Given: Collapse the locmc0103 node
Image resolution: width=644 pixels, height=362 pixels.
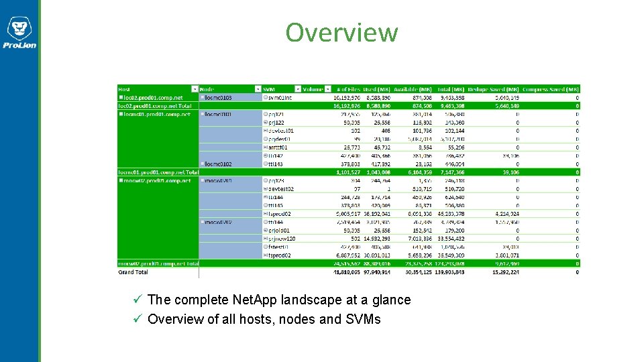Looking at the screenshot, I should [203, 97].
